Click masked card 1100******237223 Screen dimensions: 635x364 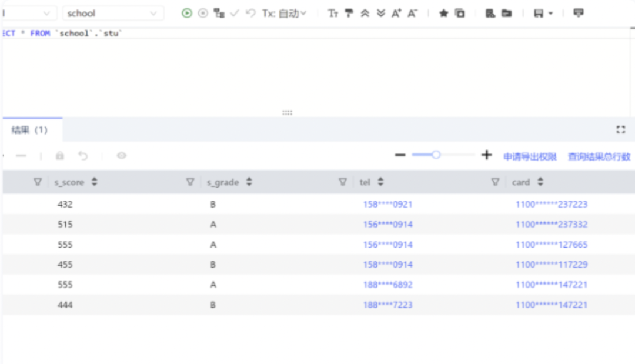tap(551, 205)
